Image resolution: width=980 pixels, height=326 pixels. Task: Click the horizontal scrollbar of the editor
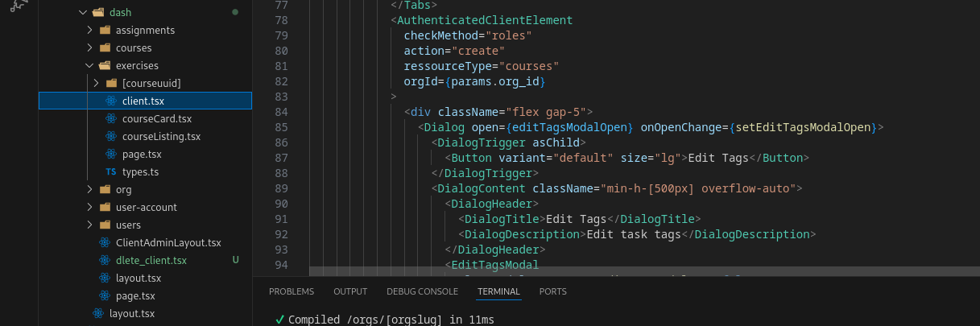coord(644,271)
